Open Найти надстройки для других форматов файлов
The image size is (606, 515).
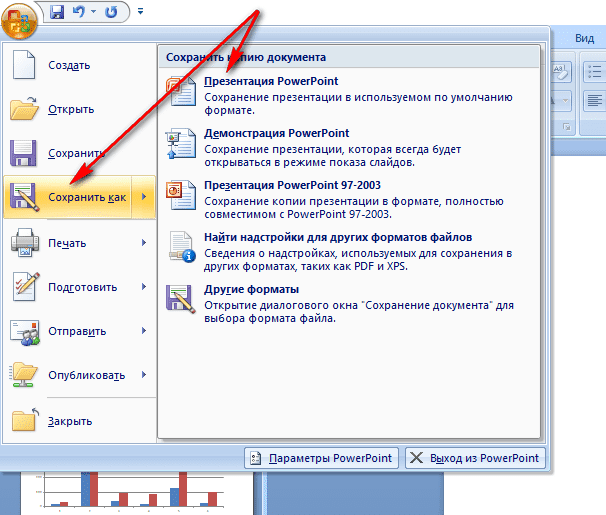click(x=349, y=251)
